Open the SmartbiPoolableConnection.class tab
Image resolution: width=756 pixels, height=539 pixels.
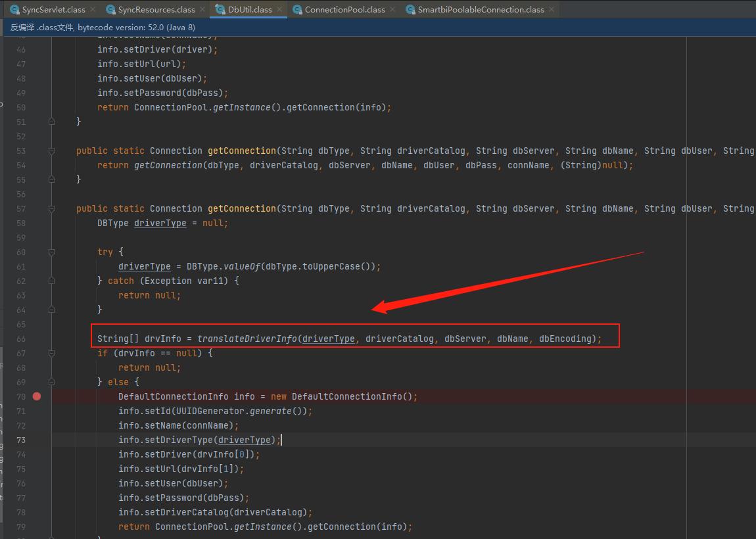coord(481,10)
